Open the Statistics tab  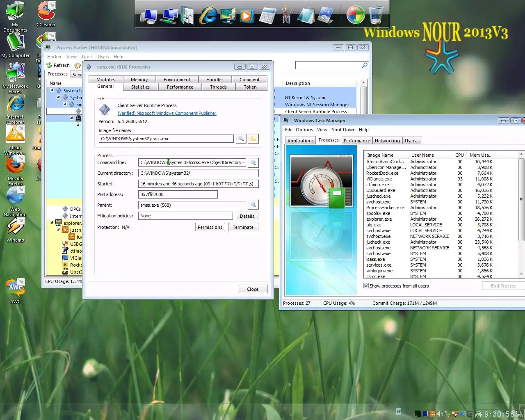141,87
